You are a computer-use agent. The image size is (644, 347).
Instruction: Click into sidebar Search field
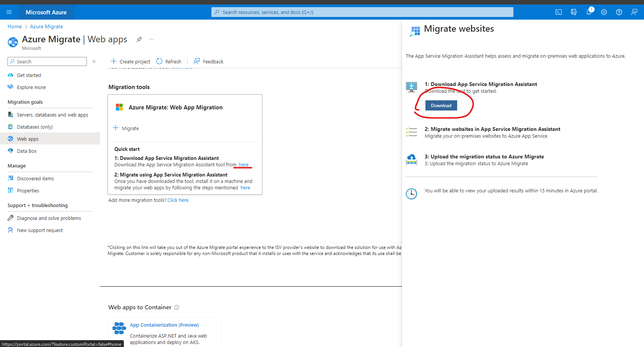pyautogui.click(x=47, y=61)
